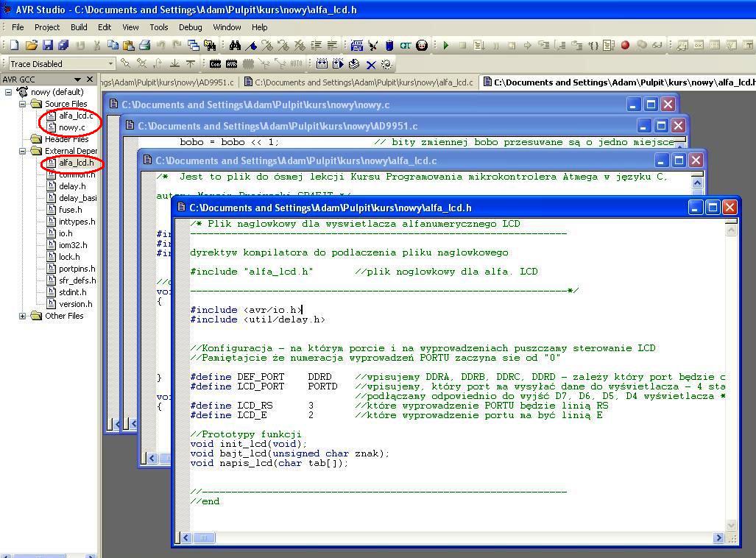This screenshot has width=756, height=558.
Task: Toggle bookmark with the blue flag icon
Action: [252, 46]
